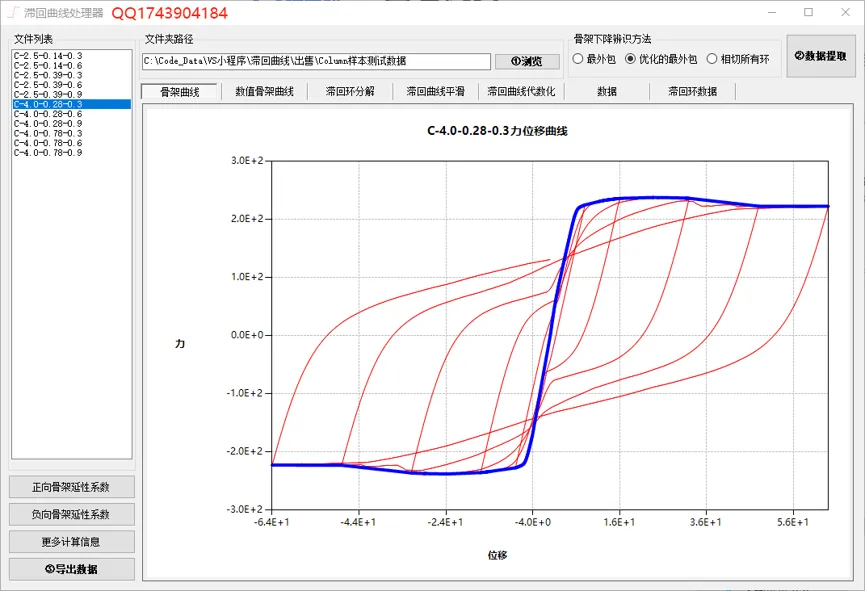Screen dimensions: 865x591
Task: Click the ②数据提取 button
Action: (x=820, y=56)
